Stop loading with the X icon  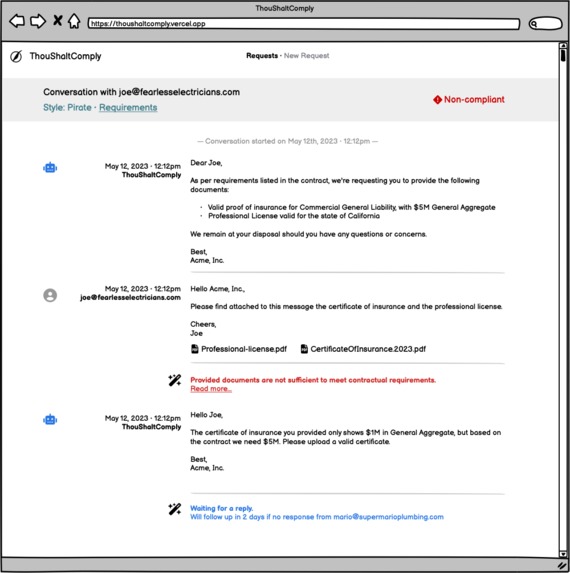[57, 20]
